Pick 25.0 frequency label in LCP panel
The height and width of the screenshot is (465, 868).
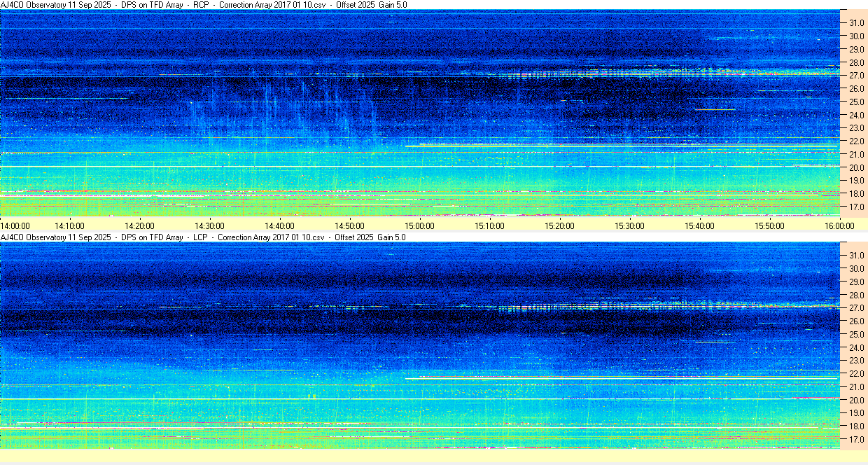tap(857, 335)
